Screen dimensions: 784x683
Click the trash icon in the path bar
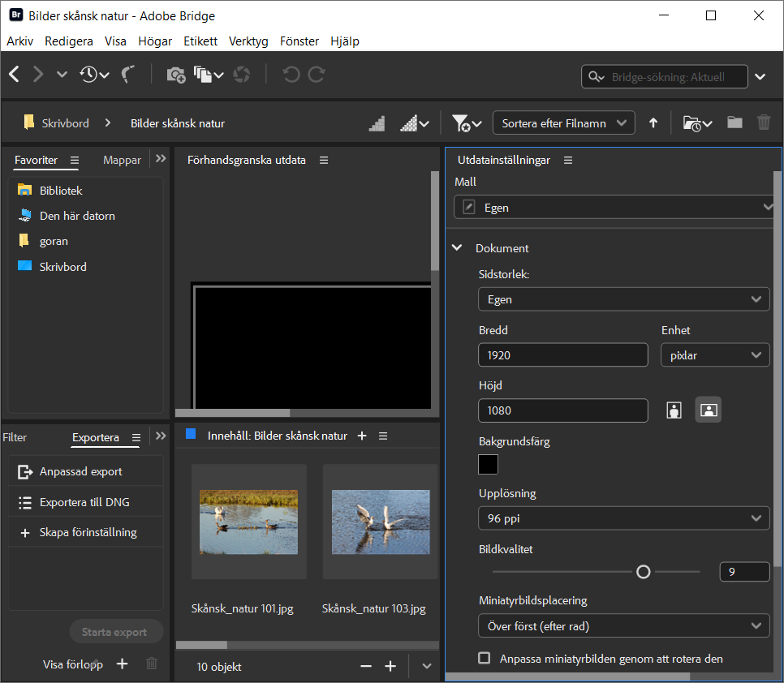point(764,122)
